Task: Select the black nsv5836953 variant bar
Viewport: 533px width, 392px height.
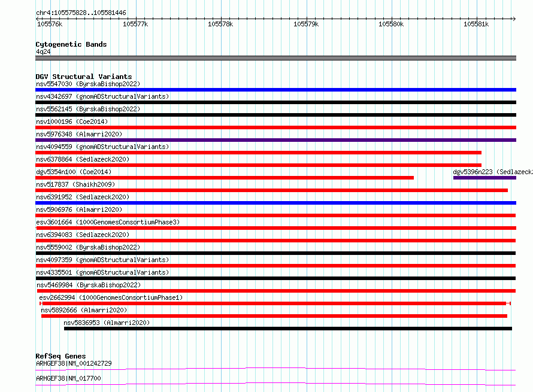Action: click(288, 329)
